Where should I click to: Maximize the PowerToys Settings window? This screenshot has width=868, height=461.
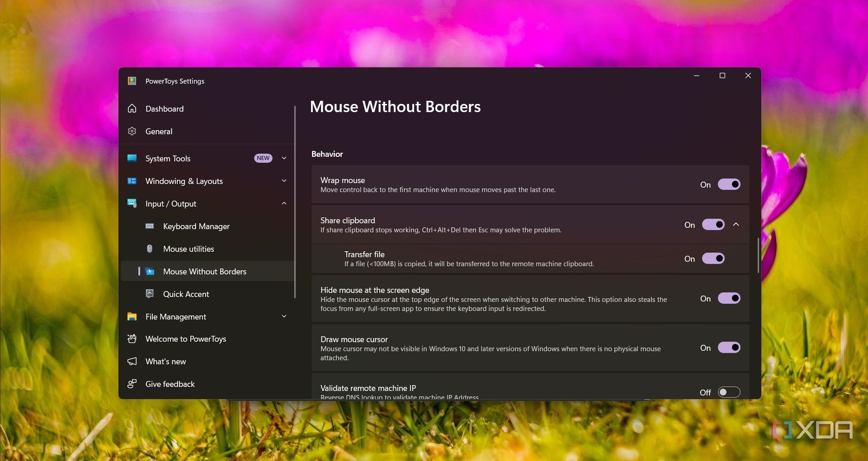coord(722,75)
